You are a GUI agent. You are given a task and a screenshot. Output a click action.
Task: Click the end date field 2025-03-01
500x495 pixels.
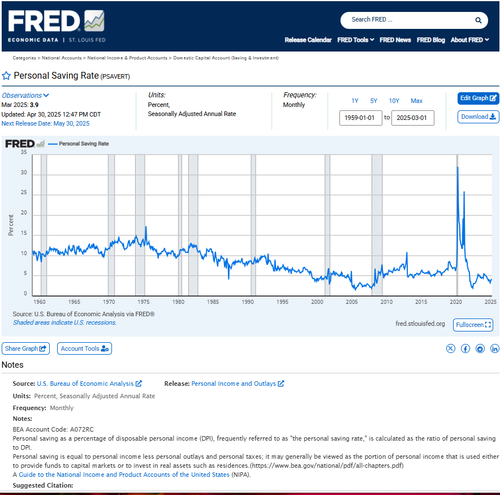point(413,118)
